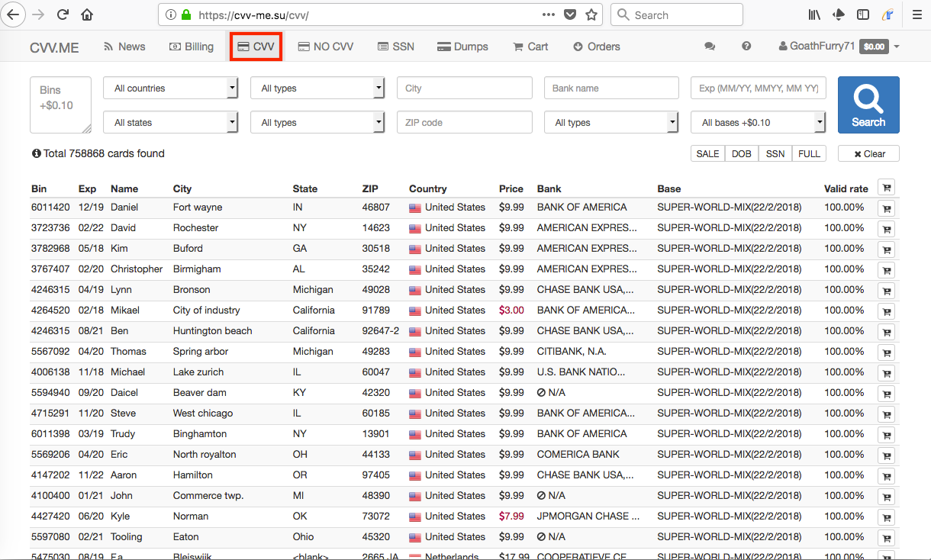Viewport: 931px width, 560px height.
Task: Select the CVV tab in the navbar
Action: [x=256, y=47]
